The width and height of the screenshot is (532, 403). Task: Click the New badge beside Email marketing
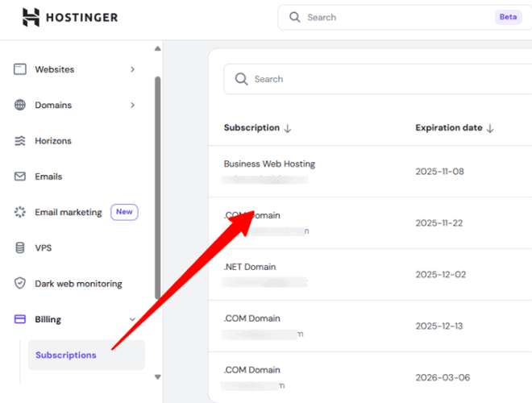(x=124, y=212)
